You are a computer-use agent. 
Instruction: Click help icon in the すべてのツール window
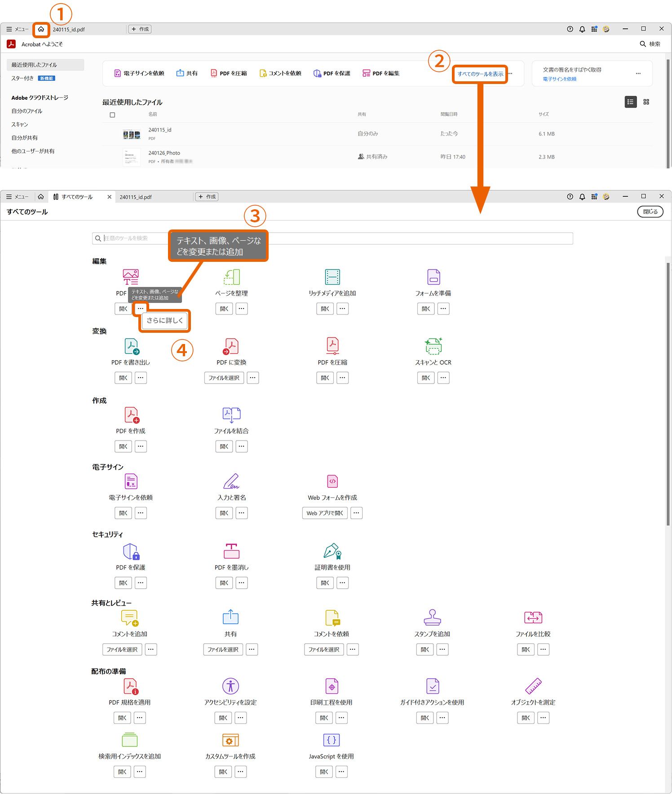point(570,197)
